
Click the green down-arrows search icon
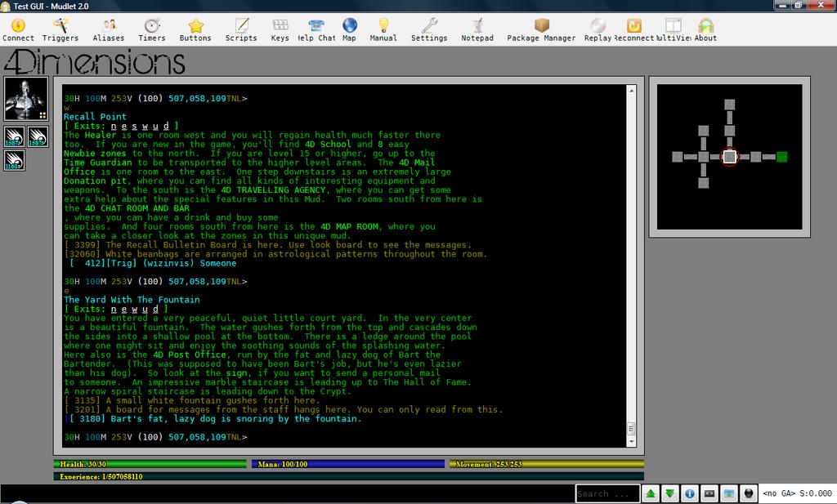[670, 494]
